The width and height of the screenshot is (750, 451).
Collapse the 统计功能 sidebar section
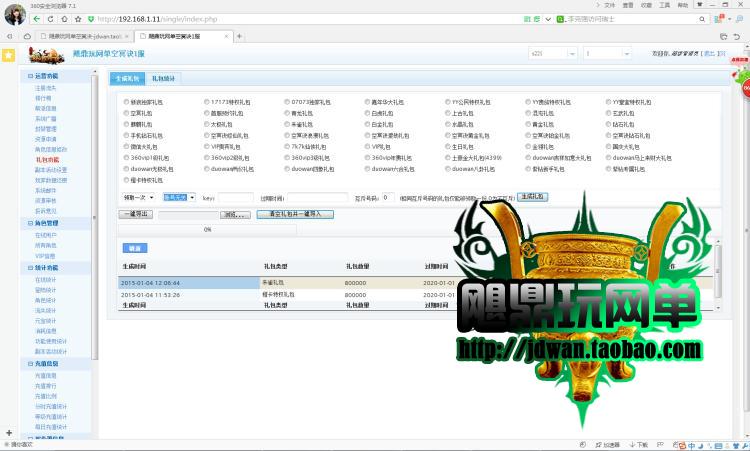click(30, 268)
